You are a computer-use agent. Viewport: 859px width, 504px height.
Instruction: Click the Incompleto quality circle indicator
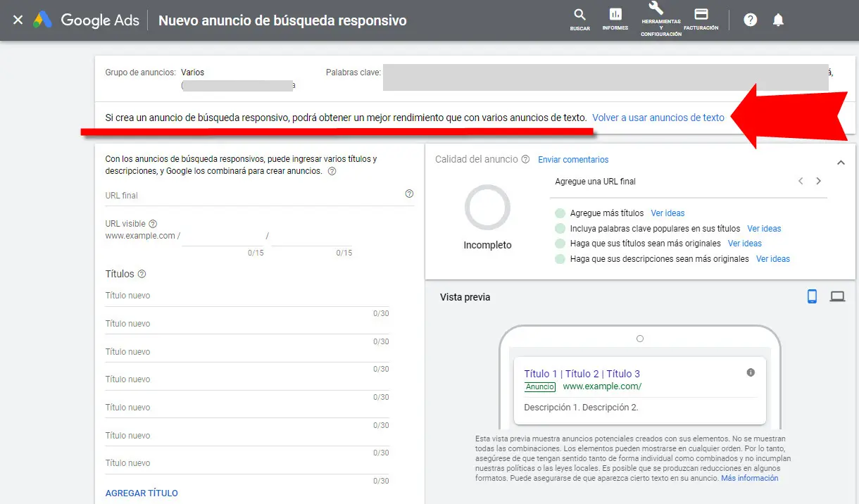[x=487, y=208]
